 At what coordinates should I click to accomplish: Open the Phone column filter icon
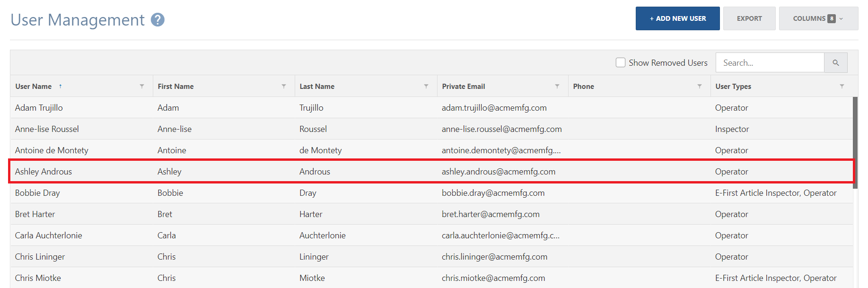700,86
